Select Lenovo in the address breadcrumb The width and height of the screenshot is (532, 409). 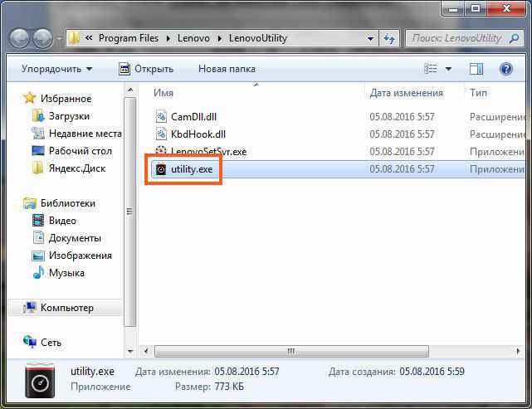pyautogui.click(x=193, y=38)
